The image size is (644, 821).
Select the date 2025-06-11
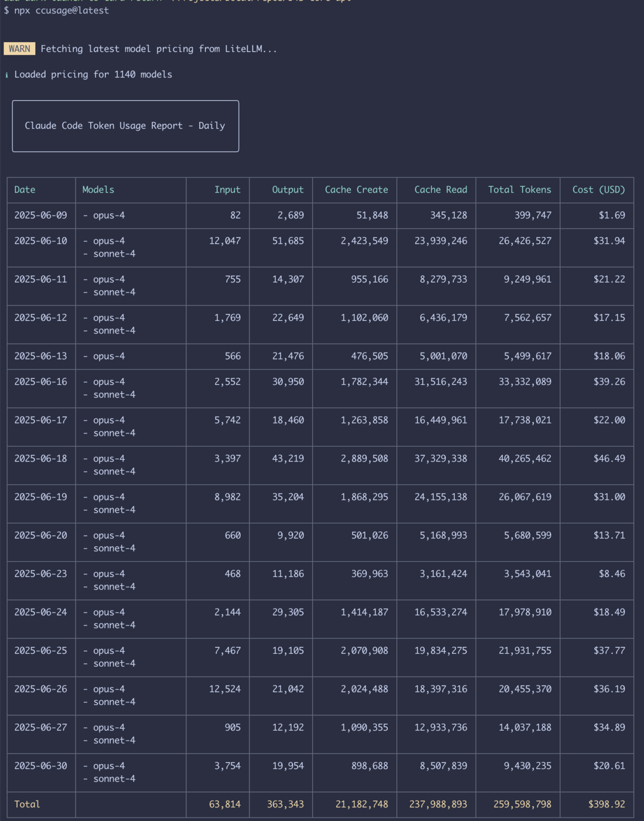click(40, 279)
